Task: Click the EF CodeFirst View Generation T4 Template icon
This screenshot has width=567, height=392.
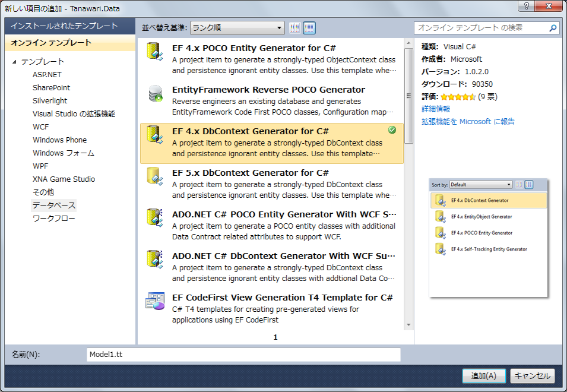Action: coord(155,301)
